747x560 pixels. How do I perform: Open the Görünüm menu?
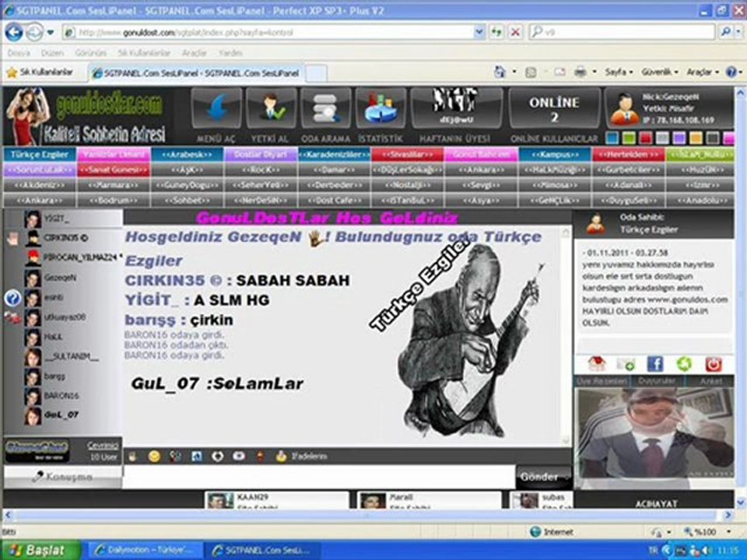point(90,53)
